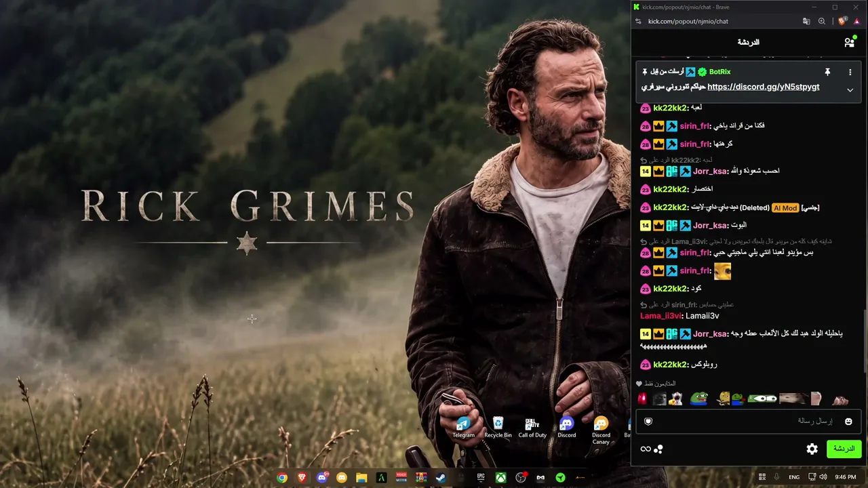Open the chat users list icon
The height and width of the screenshot is (488, 868).
[x=849, y=42]
